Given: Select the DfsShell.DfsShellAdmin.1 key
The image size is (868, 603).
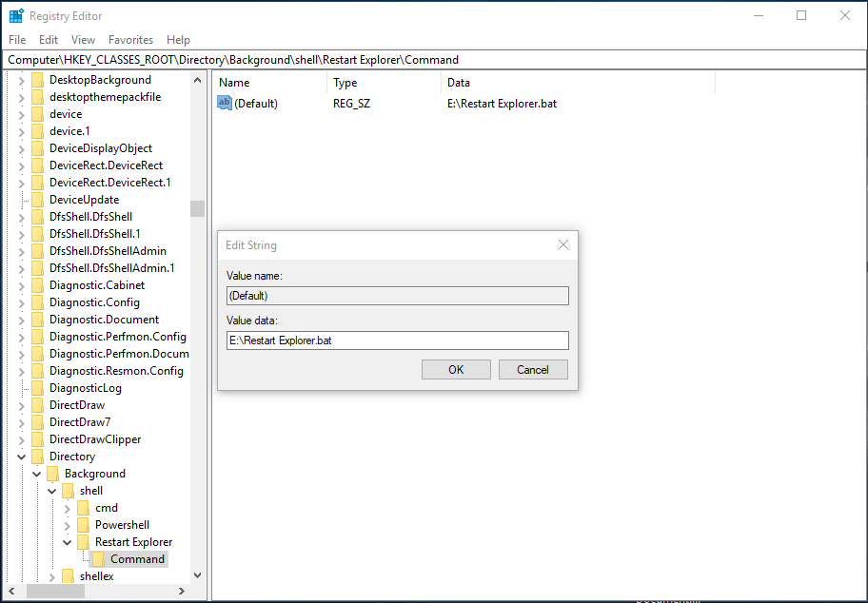Looking at the screenshot, I should [x=111, y=268].
